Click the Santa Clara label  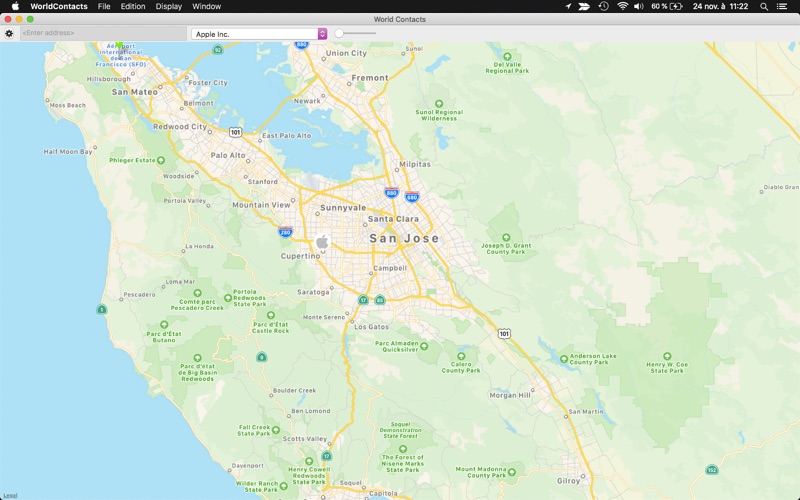(x=393, y=219)
